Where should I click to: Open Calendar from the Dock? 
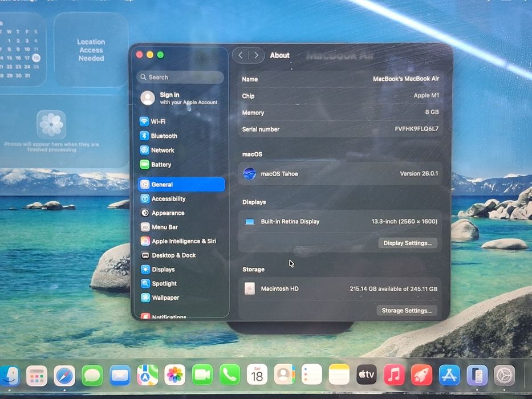coord(257,374)
